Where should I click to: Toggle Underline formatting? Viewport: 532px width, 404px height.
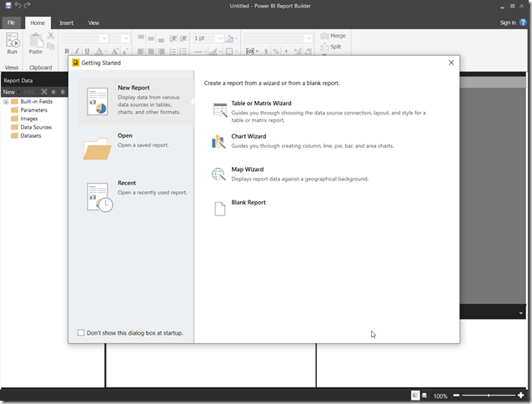(x=88, y=51)
